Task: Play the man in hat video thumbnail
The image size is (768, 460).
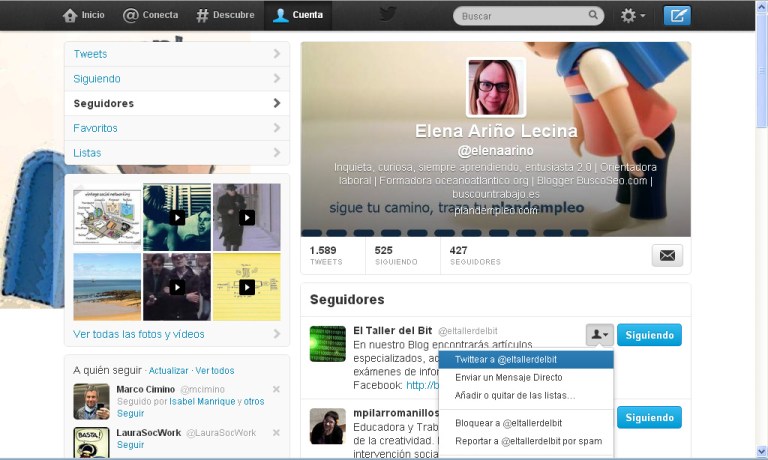Action: [x=246, y=217]
